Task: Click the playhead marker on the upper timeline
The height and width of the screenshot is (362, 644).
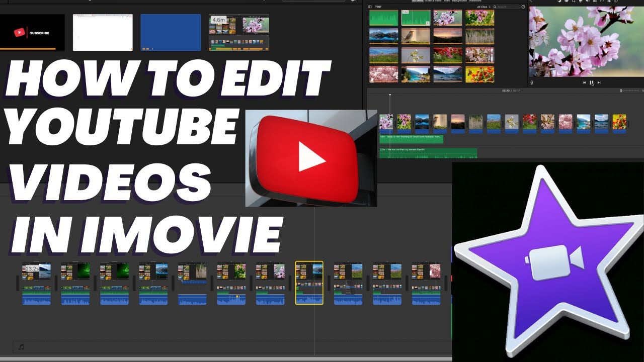Action: tap(389, 95)
